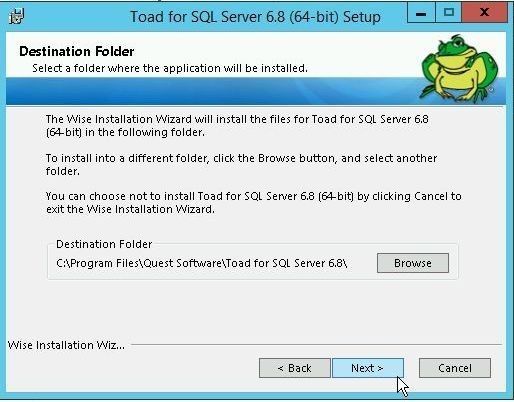Click the Toad for SQL Server Setup title text
Viewport: 514px width, 402px height.
pos(255,17)
